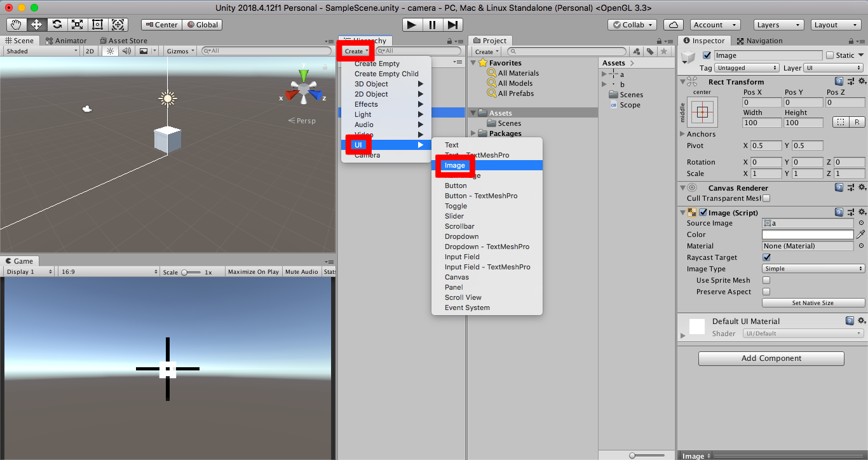Image resolution: width=868 pixels, height=460 pixels.
Task: Enable the Static checkbox
Action: pyautogui.click(x=829, y=55)
